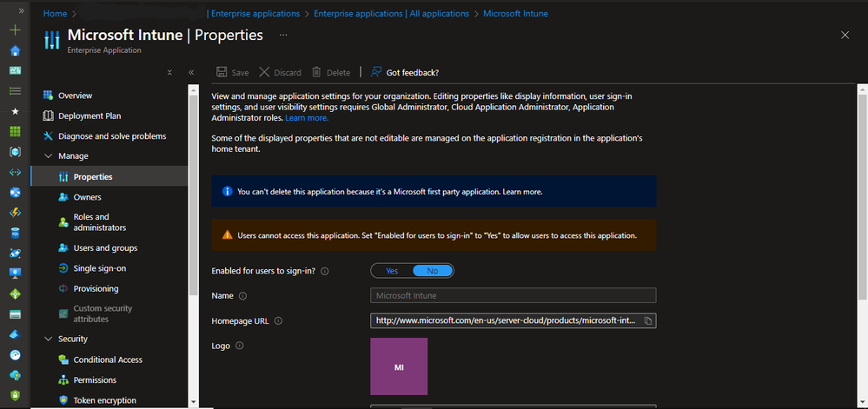Collapse the Manage section

48,156
